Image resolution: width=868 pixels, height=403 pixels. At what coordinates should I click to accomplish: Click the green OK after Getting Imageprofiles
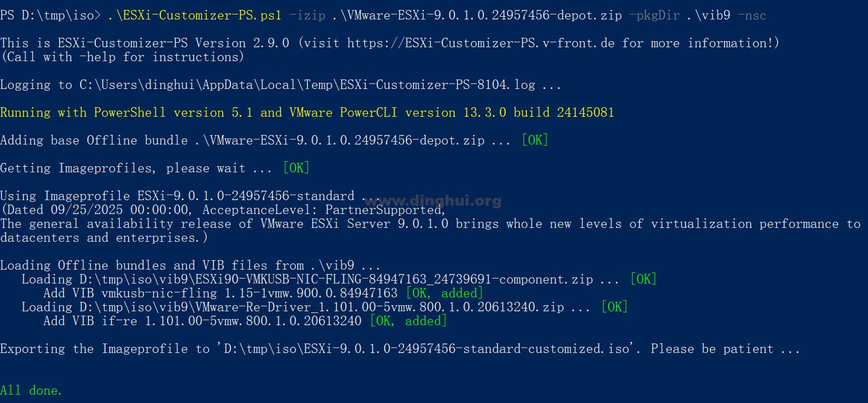[296, 168]
